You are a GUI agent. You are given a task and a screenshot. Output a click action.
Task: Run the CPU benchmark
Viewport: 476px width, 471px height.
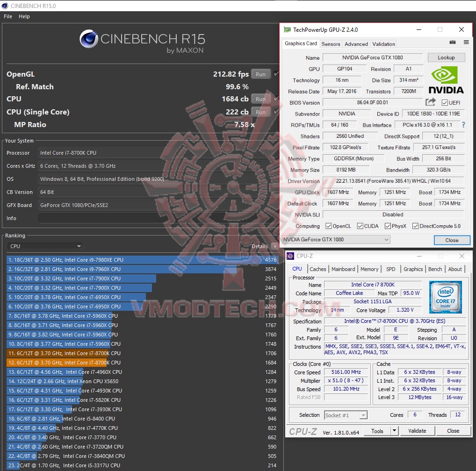coord(260,99)
